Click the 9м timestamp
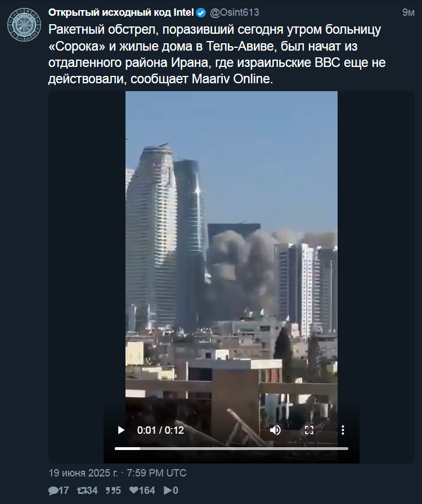The width and height of the screenshot is (422, 504). click(408, 12)
